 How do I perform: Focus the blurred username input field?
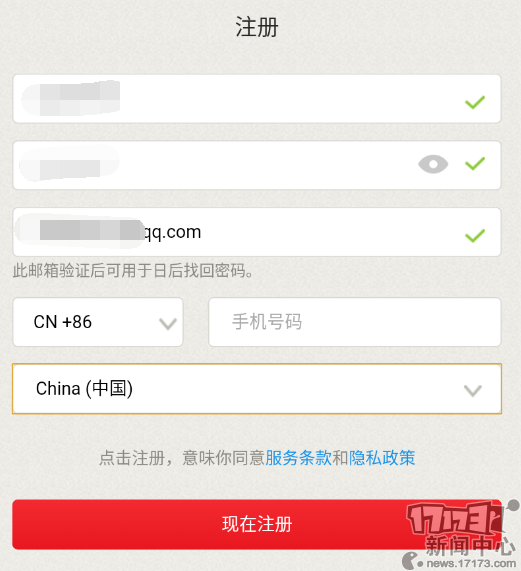(257, 99)
